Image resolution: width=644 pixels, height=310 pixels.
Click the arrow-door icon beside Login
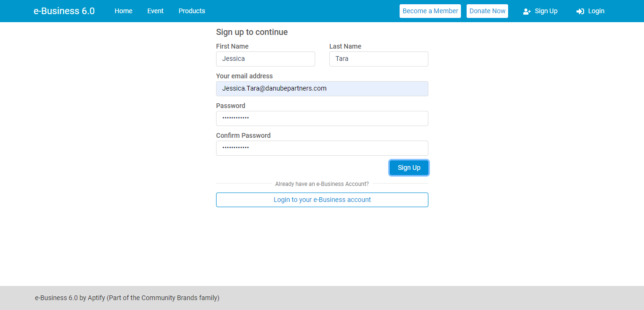pyautogui.click(x=580, y=11)
